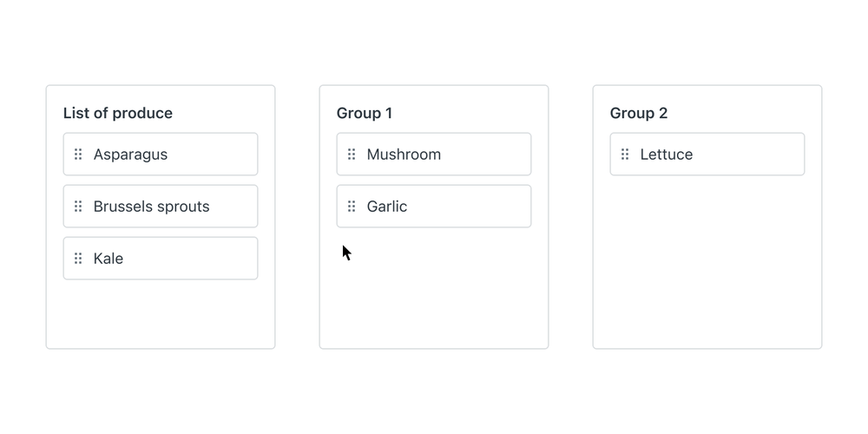Click the "Group 2" heading
The image size is (868, 434).
639,113
